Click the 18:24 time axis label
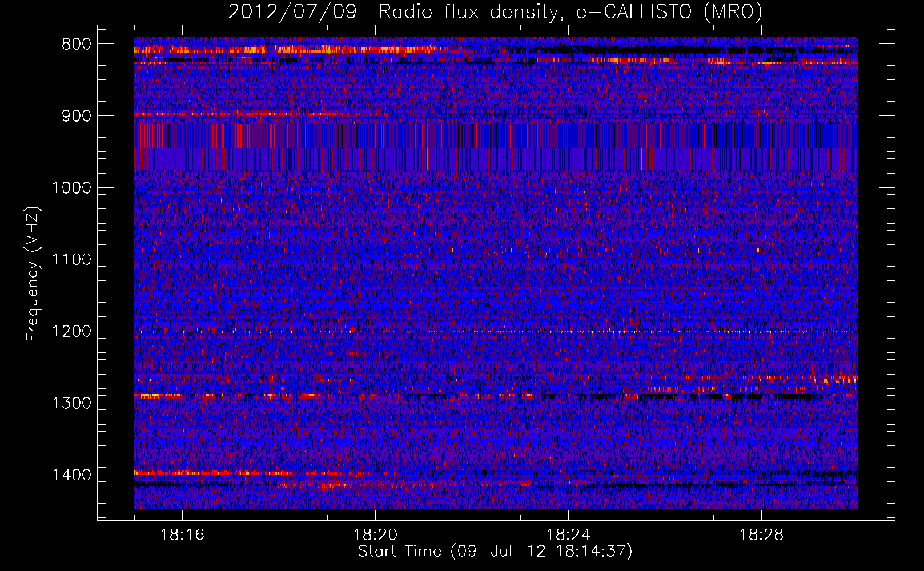This screenshot has width=924, height=571. [x=568, y=535]
